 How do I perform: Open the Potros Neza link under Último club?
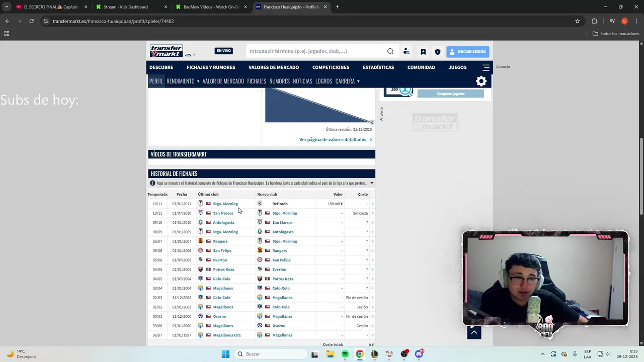223,269
